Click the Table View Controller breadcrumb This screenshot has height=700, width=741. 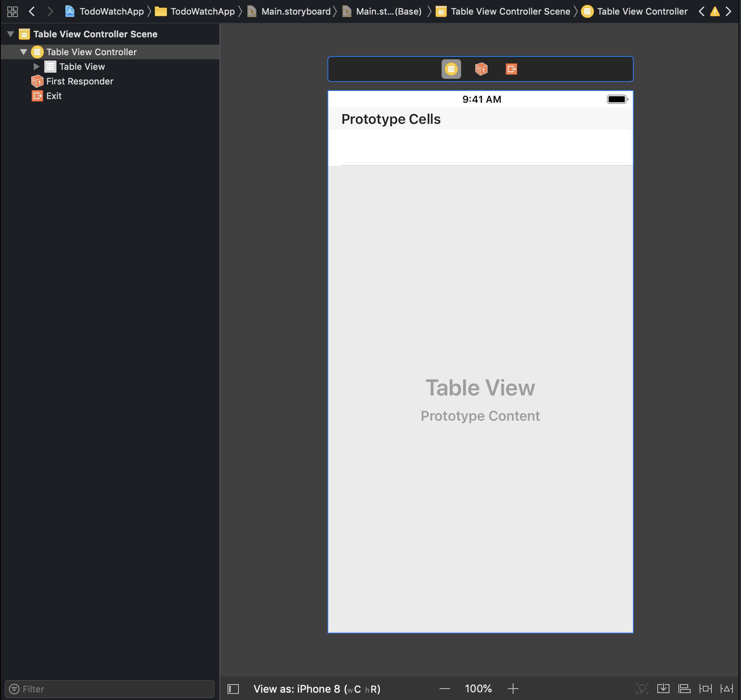pyautogui.click(x=635, y=11)
